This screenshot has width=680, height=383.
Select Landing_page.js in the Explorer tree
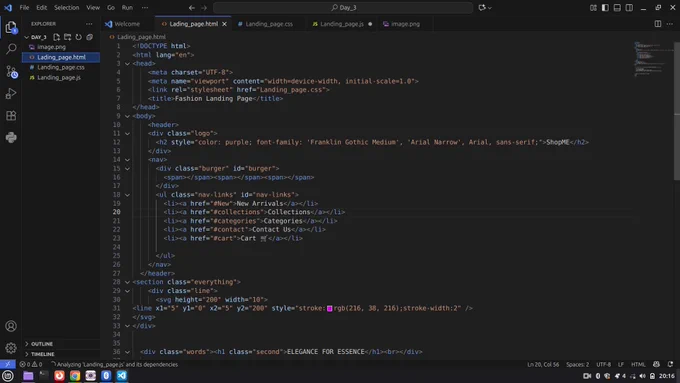click(x=61, y=78)
